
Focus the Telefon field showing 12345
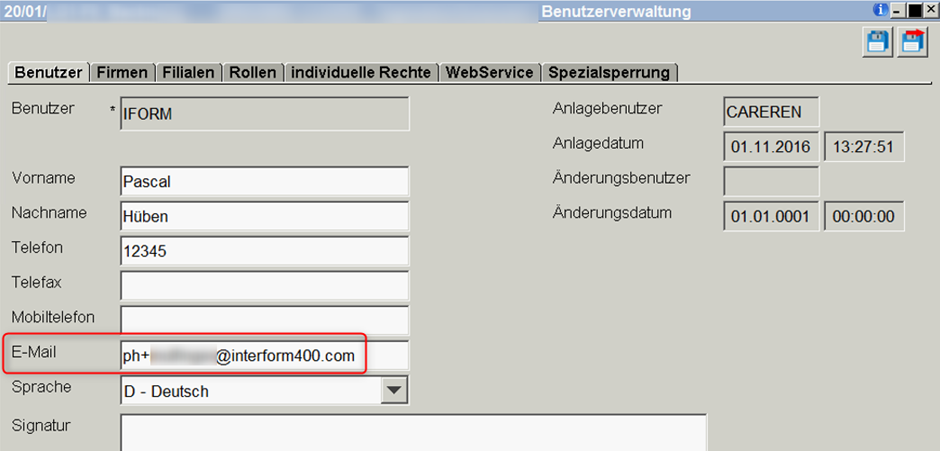pos(264,251)
